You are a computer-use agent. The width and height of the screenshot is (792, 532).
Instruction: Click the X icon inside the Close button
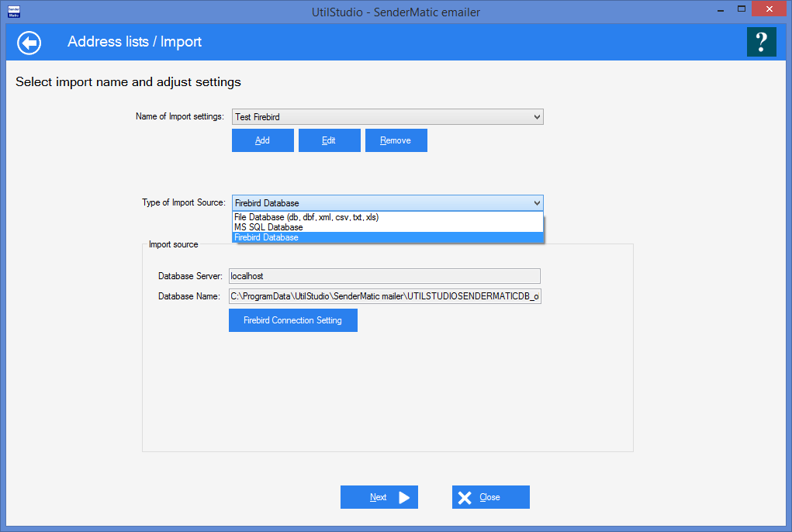tap(465, 497)
